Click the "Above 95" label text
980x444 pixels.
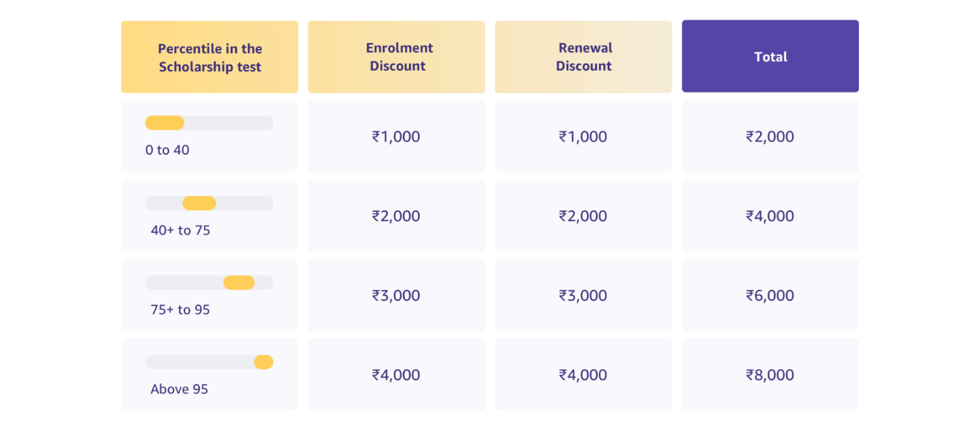click(179, 390)
